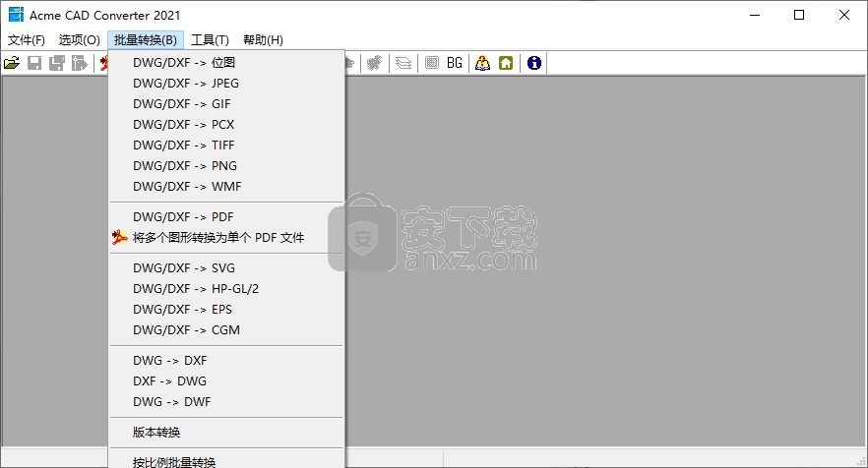The width and height of the screenshot is (868, 468).
Task: Click the grid pattern toolbar icon
Action: coord(432,63)
